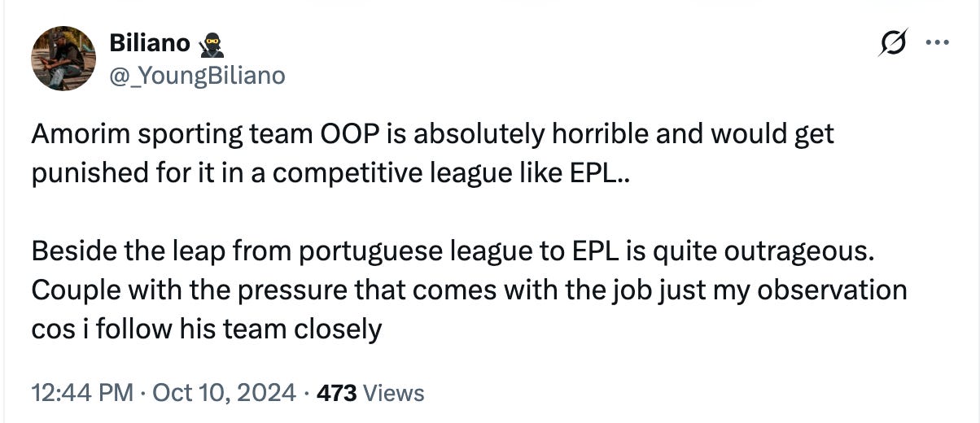Open Biliano's profile picture avatar
This screenshot has width=980, height=423.
click(63, 58)
